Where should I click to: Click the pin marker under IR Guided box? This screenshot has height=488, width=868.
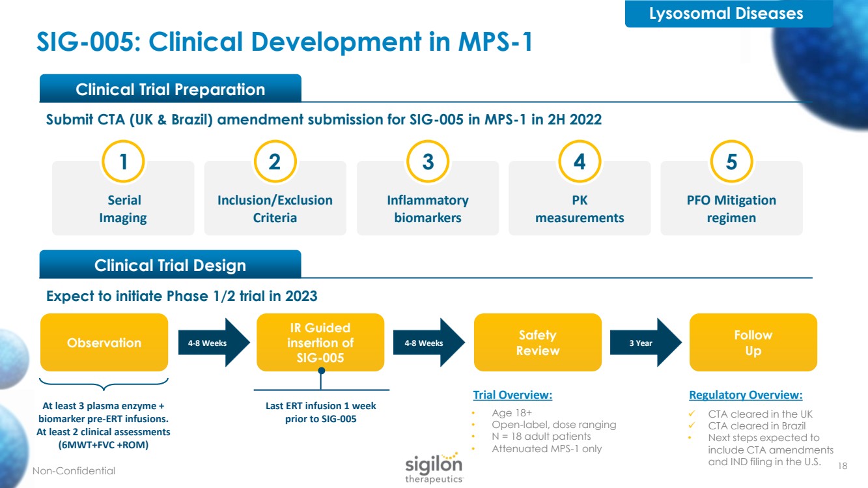point(321,371)
